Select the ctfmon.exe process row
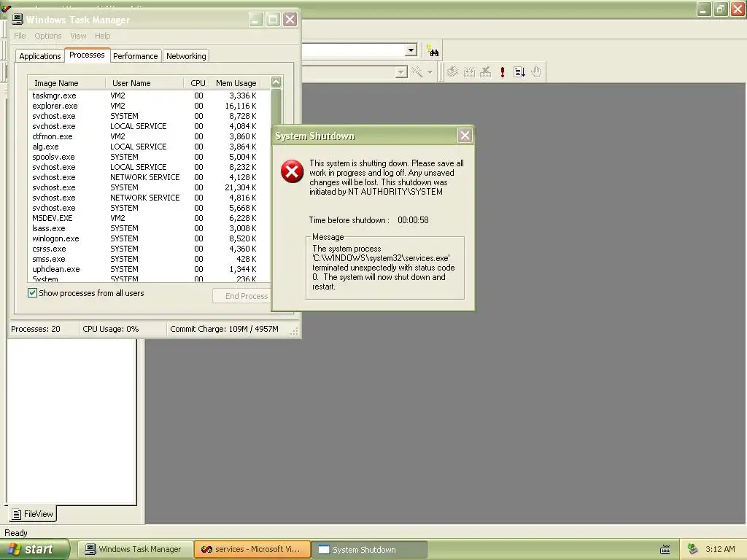747x560 pixels. [149, 136]
